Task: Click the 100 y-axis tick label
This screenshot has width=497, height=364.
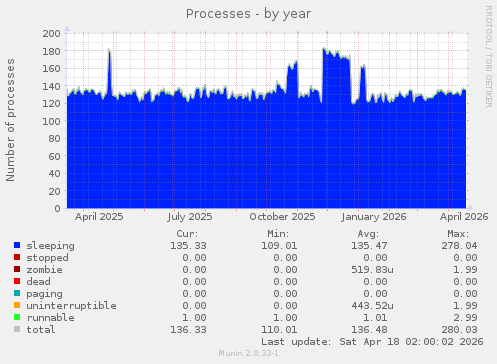Action: point(52,121)
